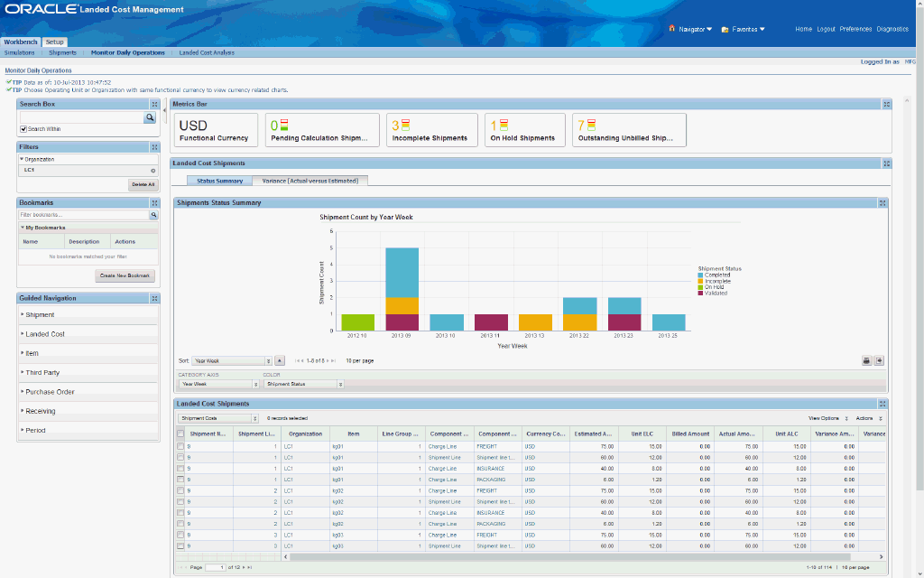Image resolution: width=924 pixels, height=578 pixels.
Task: Expand the Third Party navigation section
Action: coord(42,373)
